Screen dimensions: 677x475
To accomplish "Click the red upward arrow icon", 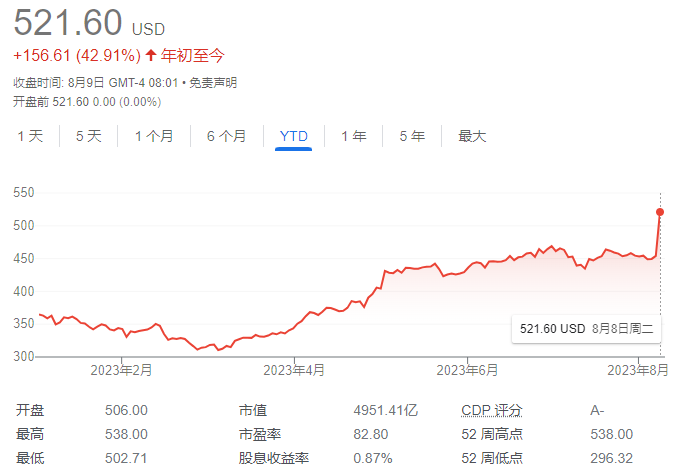I will 151,56.
